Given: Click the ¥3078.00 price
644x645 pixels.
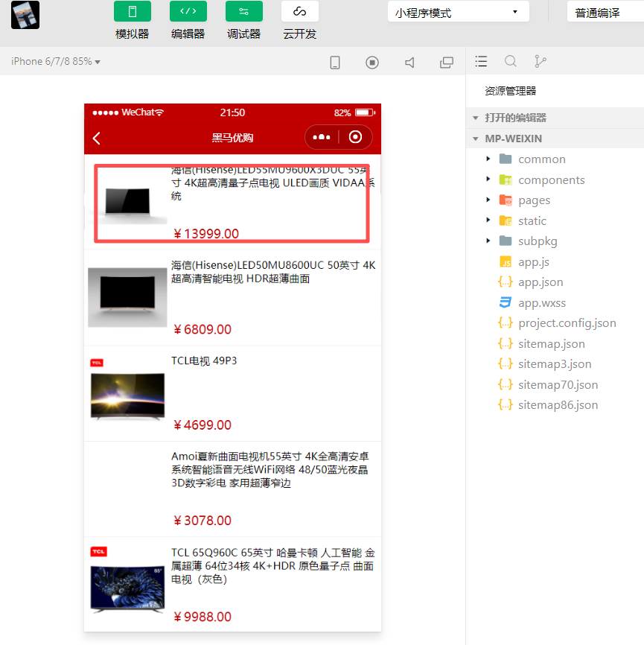Looking at the screenshot, I should [x=203, y=521].
